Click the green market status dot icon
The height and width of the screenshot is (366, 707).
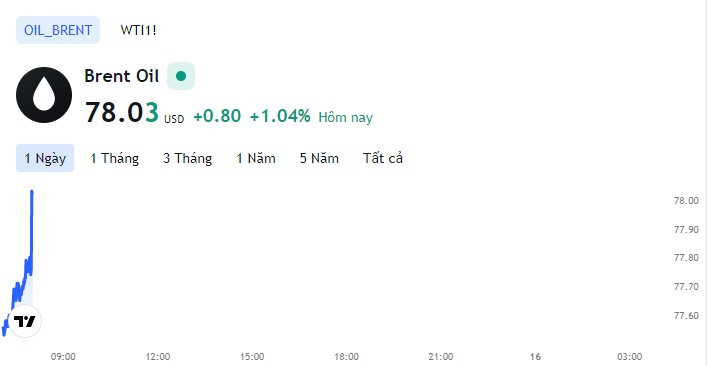pos(181,76)
